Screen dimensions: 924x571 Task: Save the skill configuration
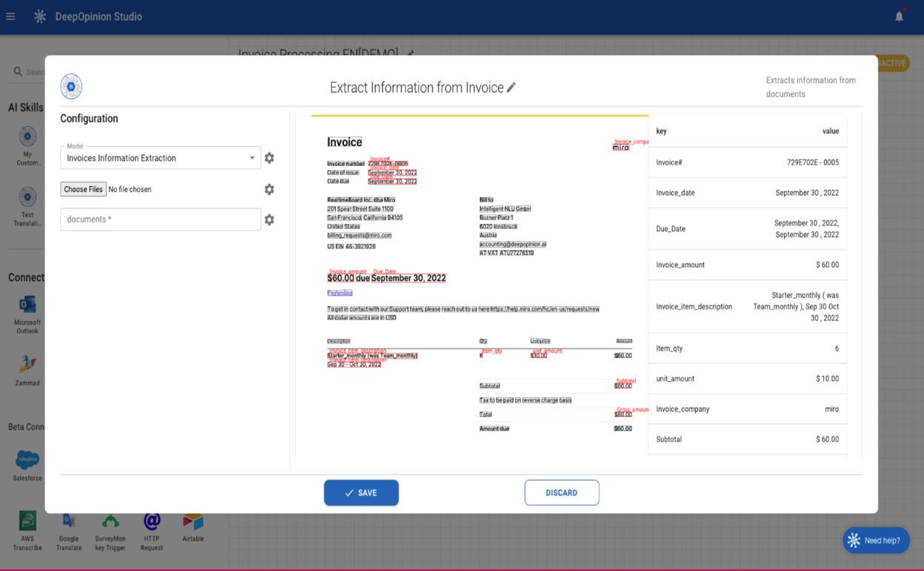click(x=361, y=492)
